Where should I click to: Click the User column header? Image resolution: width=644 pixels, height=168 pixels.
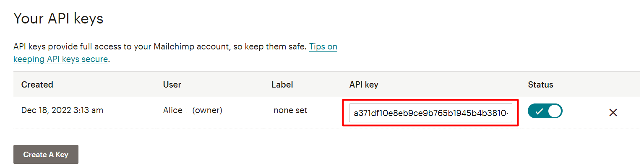click(172, 85)
